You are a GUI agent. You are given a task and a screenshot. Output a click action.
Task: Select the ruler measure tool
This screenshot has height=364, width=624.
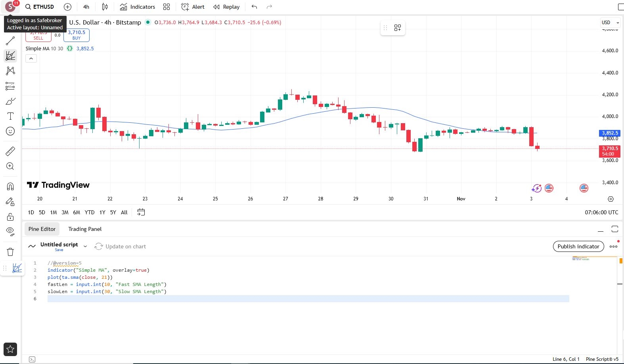(10, 151)
